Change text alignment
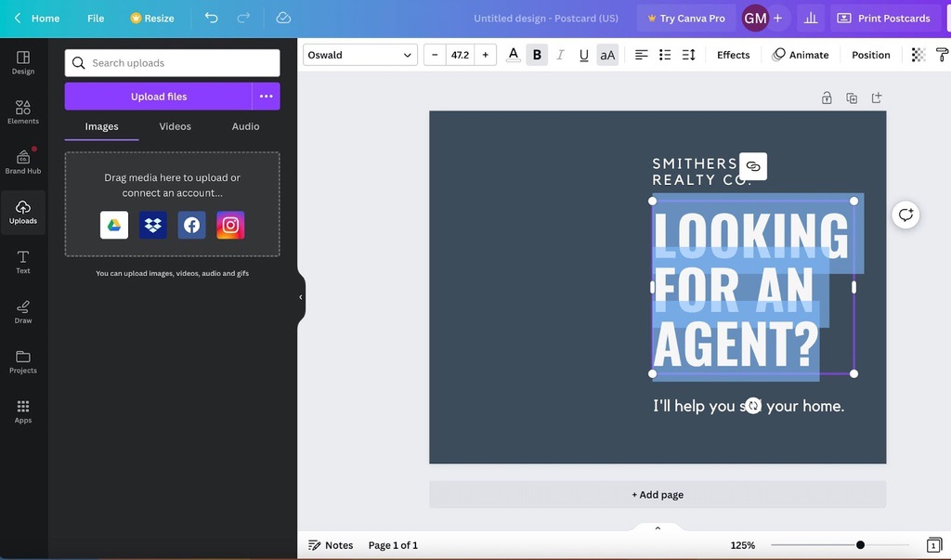 (641, 55)
